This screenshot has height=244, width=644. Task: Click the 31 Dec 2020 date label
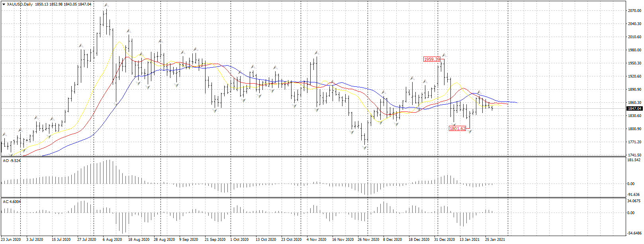(x=444, y=240)
